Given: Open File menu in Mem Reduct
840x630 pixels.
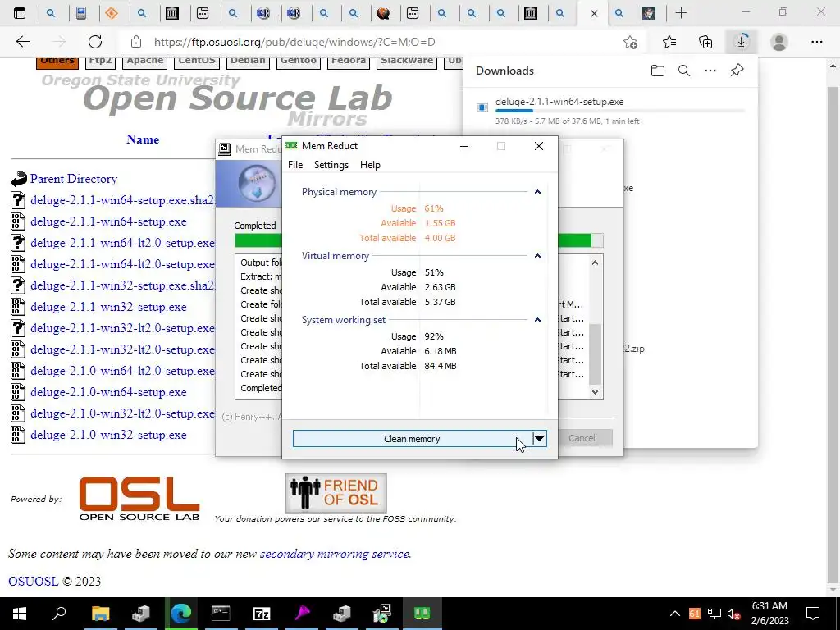Looking at the screenshot, I should click(295, 164).
